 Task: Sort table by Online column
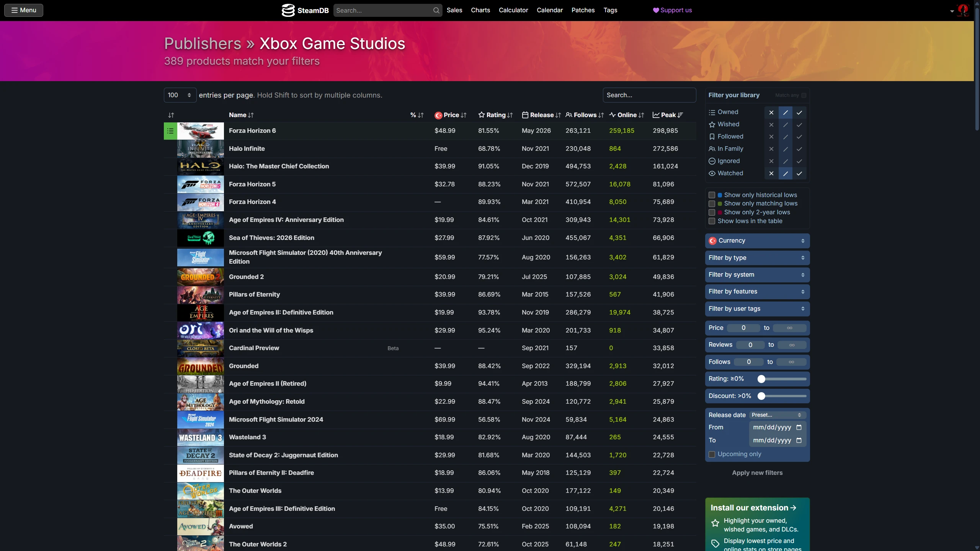pyautogui.click(x=627, y=115)
